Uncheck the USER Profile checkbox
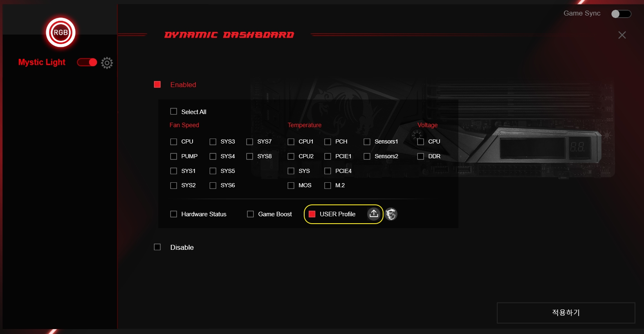 click(x=312, y=214)
